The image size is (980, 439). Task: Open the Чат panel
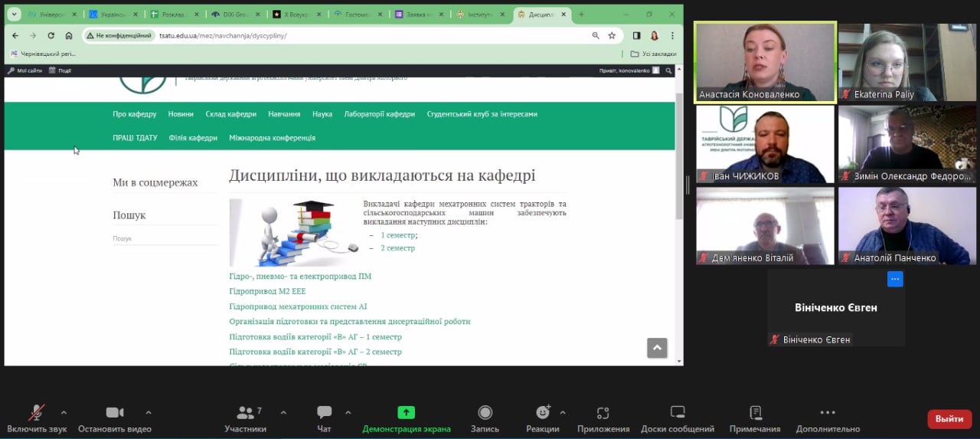[x=325, y=419]
